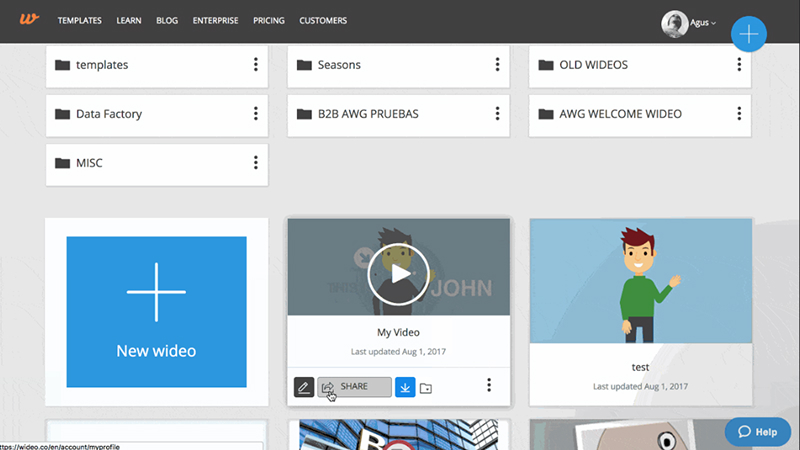800x450 pixels.
Task: Click the move-to-folder icon on My Video
Action: (x=426, y=388)
